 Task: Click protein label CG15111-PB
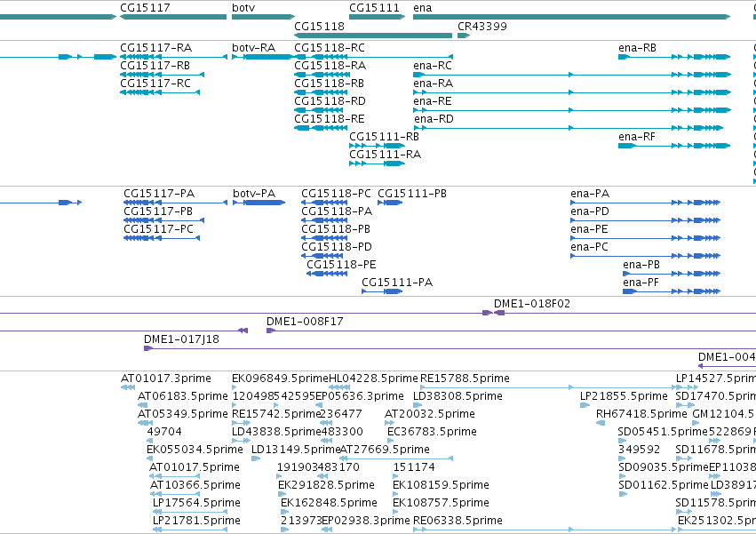(412, 194)
